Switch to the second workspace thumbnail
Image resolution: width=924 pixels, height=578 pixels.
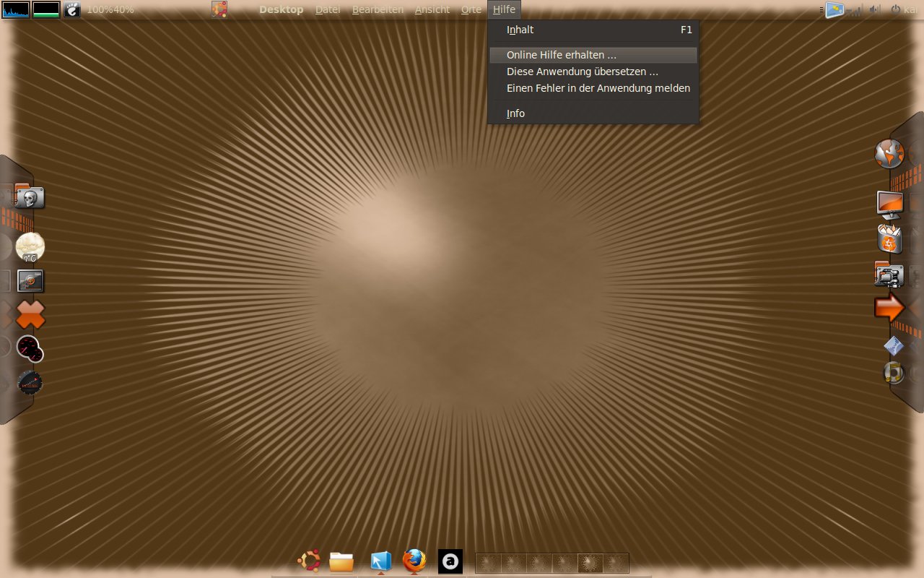(x=514, y=563)
